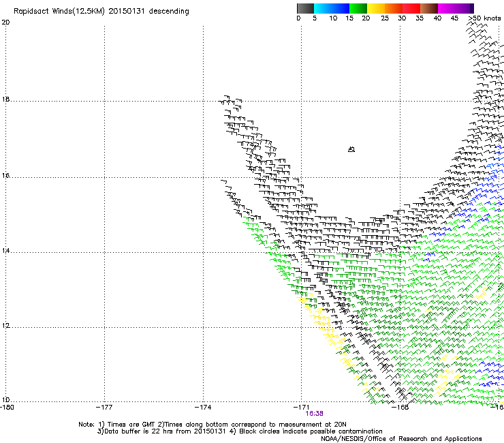Click longitude axis label '-180'

7,408
